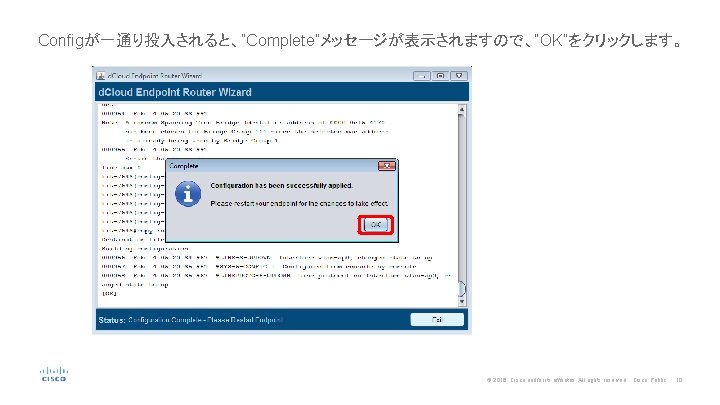Click the 'Configuration has been successfully applied.' message
The image size is (720, 405).
pos(281,186)
